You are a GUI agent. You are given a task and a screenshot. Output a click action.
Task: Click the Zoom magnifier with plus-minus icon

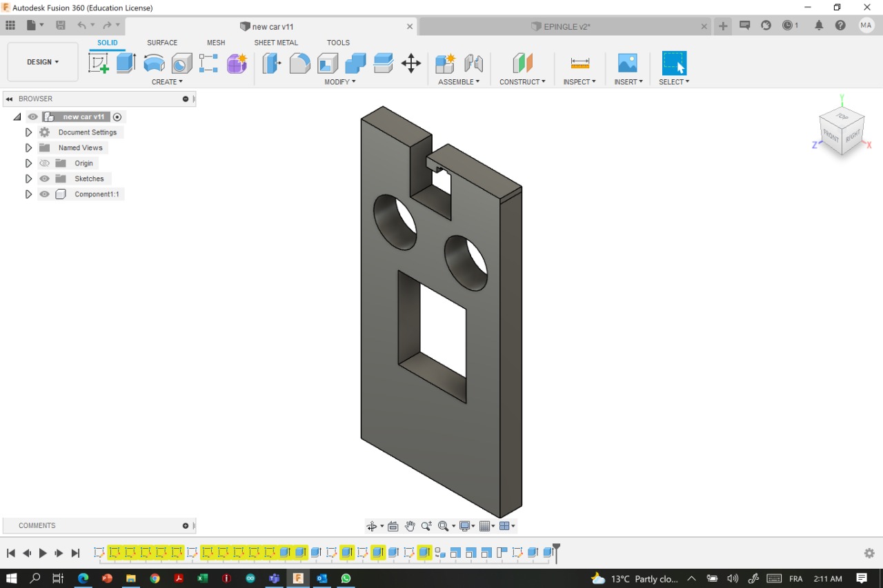[426, 526]
